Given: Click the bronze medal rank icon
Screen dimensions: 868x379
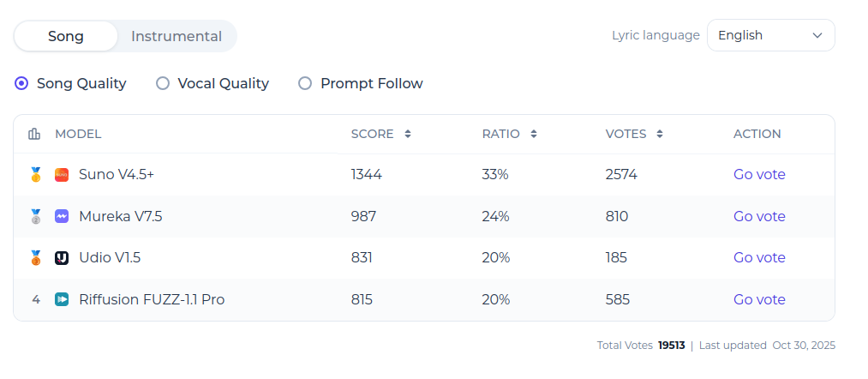Looking at the screenshot, I should tap(35, 258).
